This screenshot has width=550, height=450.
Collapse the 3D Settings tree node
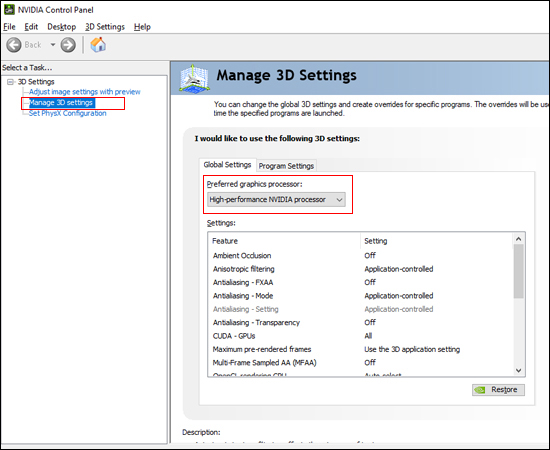tap(11, 82)
